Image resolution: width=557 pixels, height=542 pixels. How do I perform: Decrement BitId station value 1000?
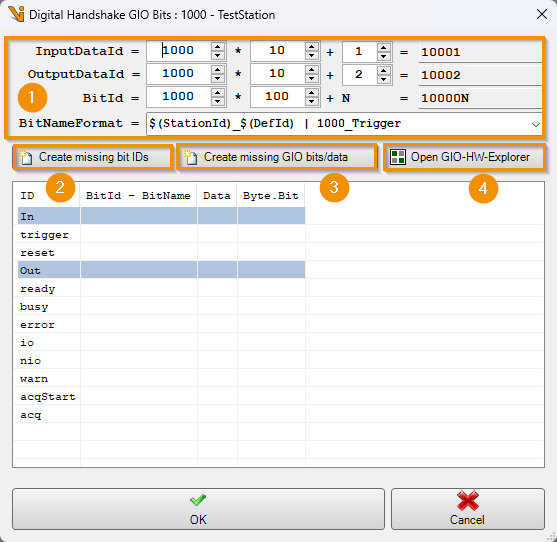tap(217, 102)
